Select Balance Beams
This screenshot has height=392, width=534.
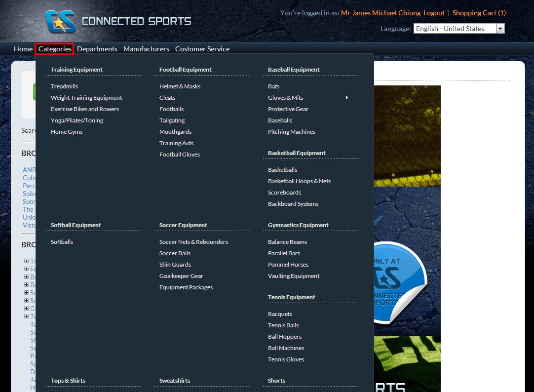tap(287, 242)
